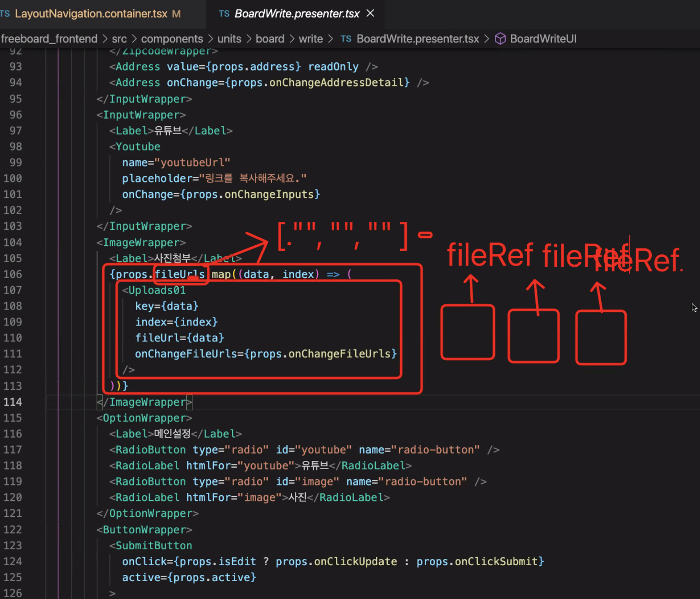Click fileUrl={data} attribute
Screen dimensions: 700x599
(180, 338)
